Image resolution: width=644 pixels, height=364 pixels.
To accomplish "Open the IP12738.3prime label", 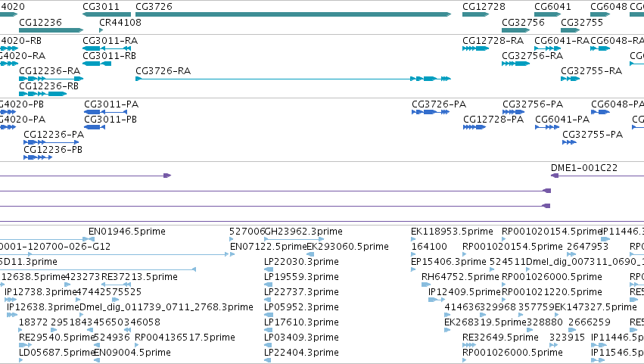I will pos(41,293).
